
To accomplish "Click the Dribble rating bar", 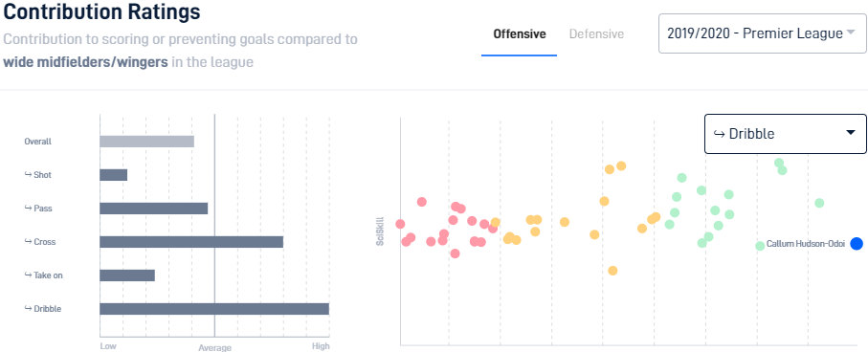I will point(214,309).
